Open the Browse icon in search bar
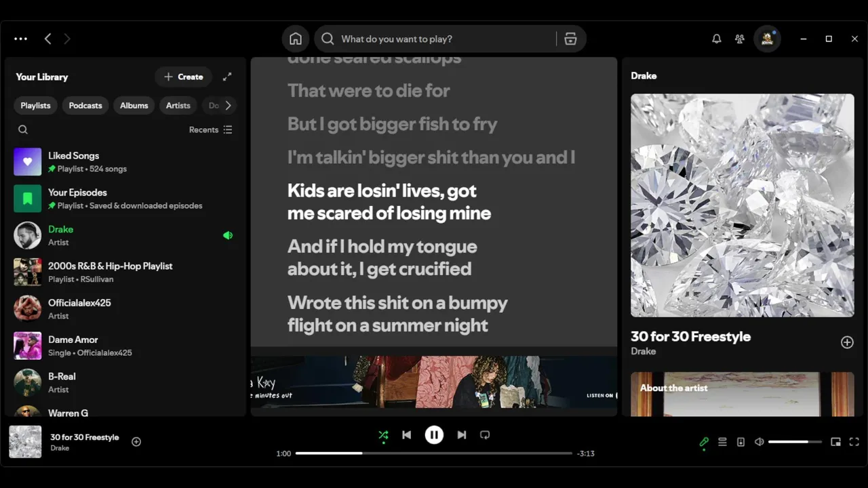868x488 pixels. [x=570, y=39]
